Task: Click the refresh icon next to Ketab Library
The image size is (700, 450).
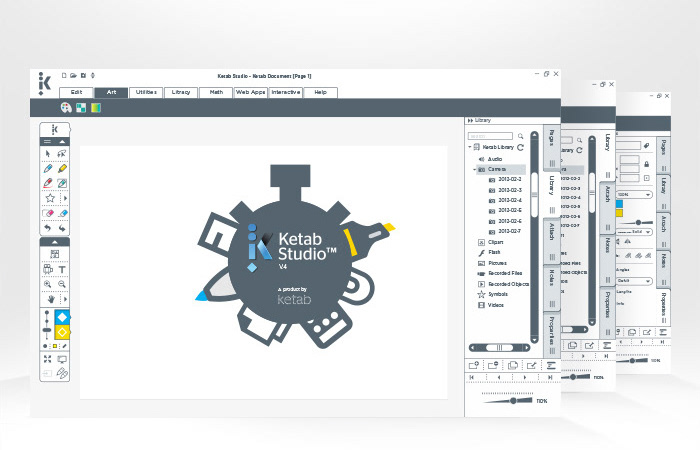Action: tap(521, 147)
